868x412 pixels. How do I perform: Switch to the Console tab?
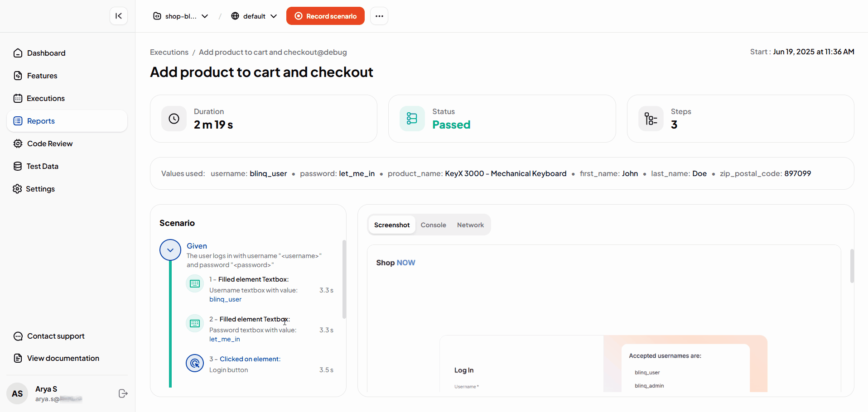433,225
